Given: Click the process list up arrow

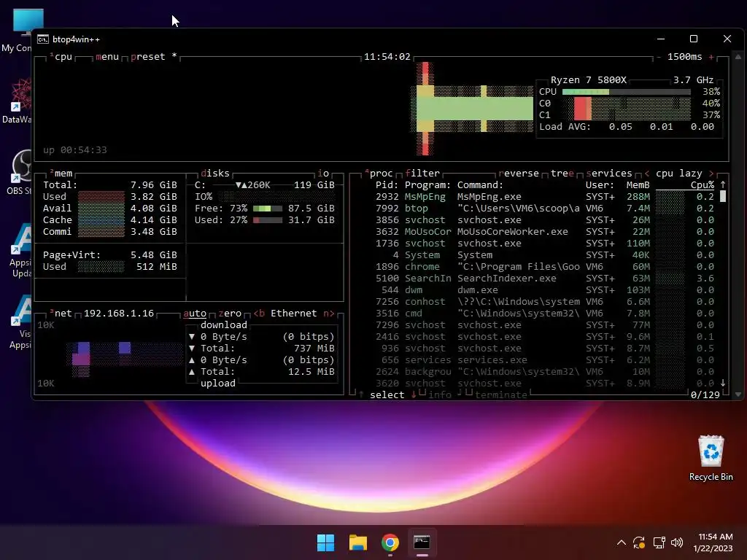Looking at the screenshot, I should [723, 184].
